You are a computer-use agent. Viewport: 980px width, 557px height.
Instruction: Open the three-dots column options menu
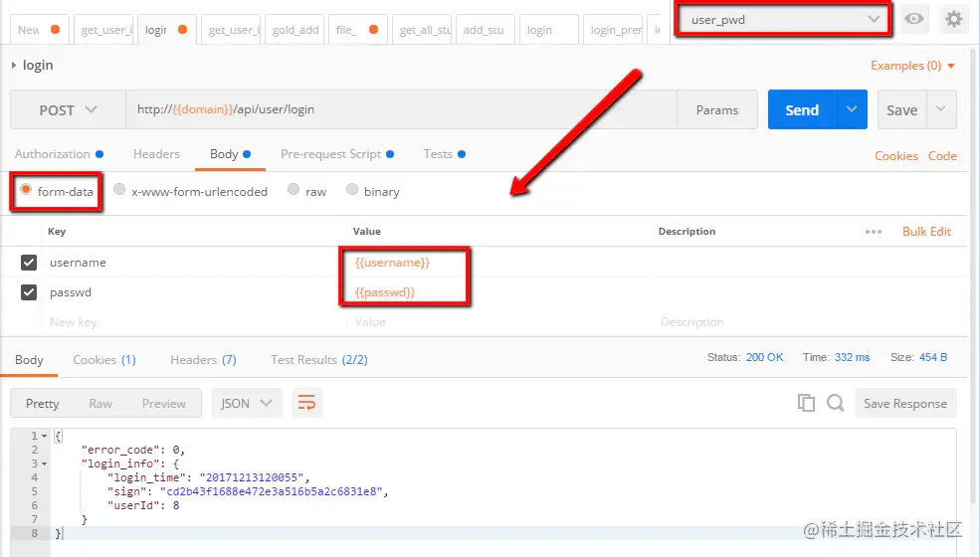pos(874,232)
